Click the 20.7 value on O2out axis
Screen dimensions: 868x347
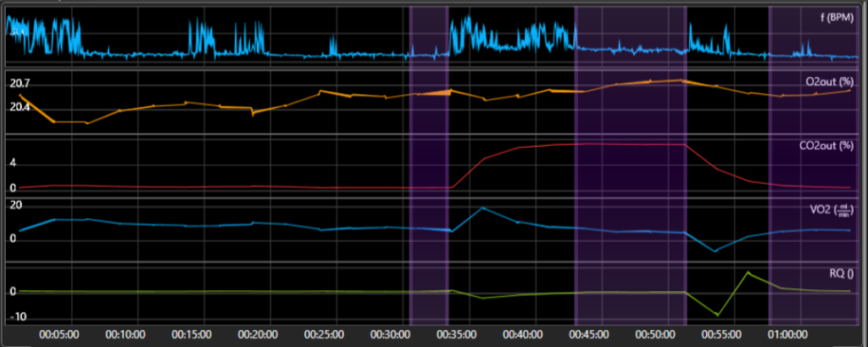pos(20,84)
